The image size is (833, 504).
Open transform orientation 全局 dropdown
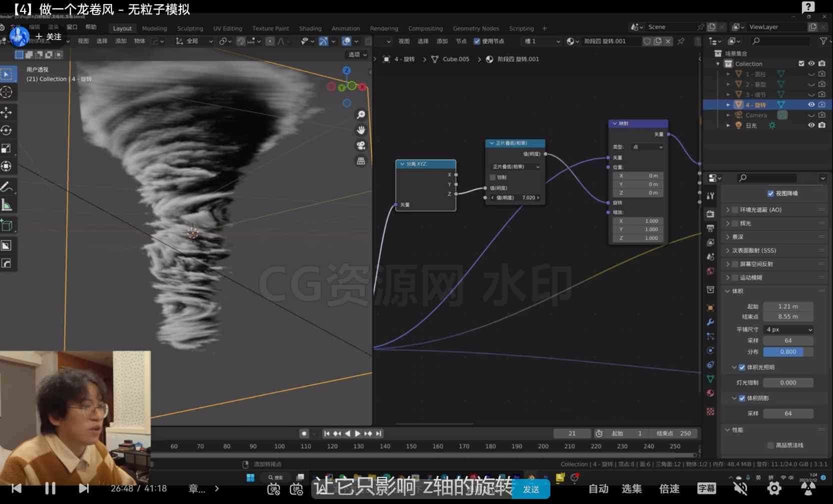[195, 41]
